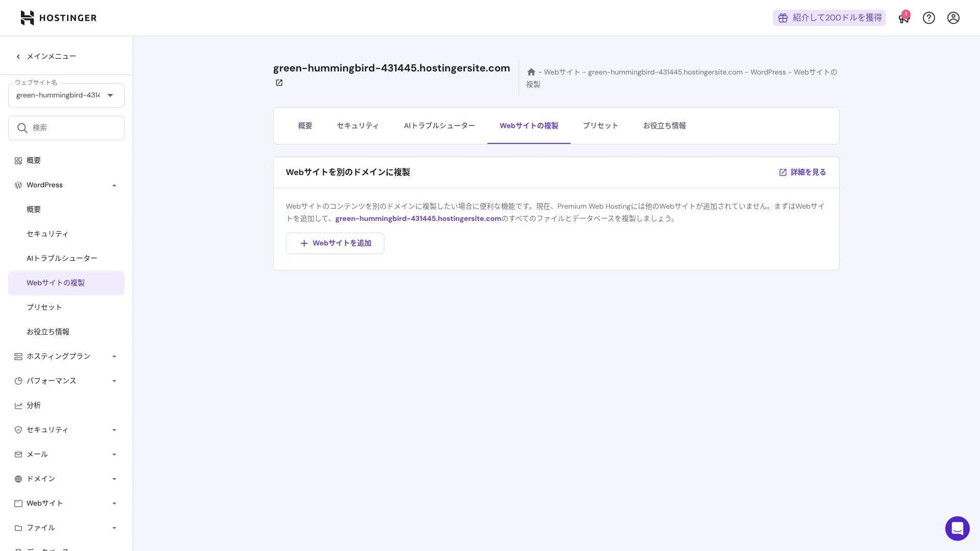Screen dimensions: 980x551
Task: Click the home icon in breadcrumb
Action: 531,72
